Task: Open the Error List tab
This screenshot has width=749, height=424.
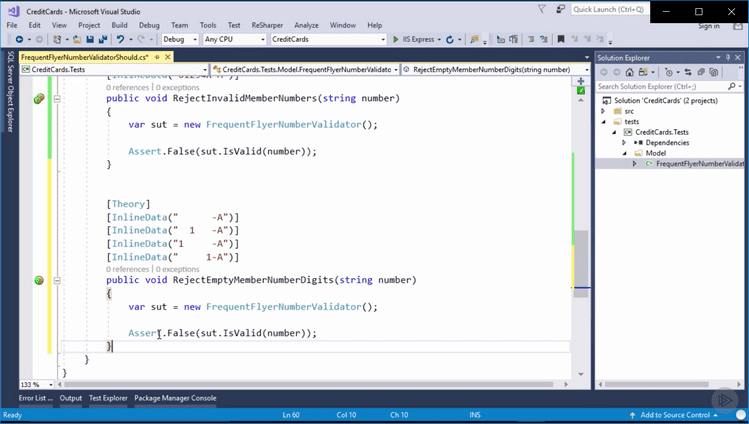Action: [35, 398]
